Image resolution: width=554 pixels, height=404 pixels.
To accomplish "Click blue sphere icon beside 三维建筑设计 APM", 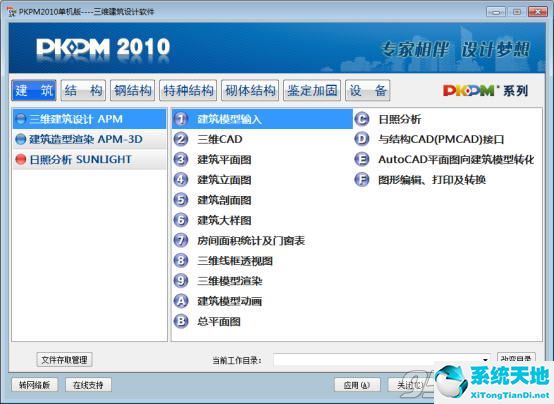I will 21,119.
